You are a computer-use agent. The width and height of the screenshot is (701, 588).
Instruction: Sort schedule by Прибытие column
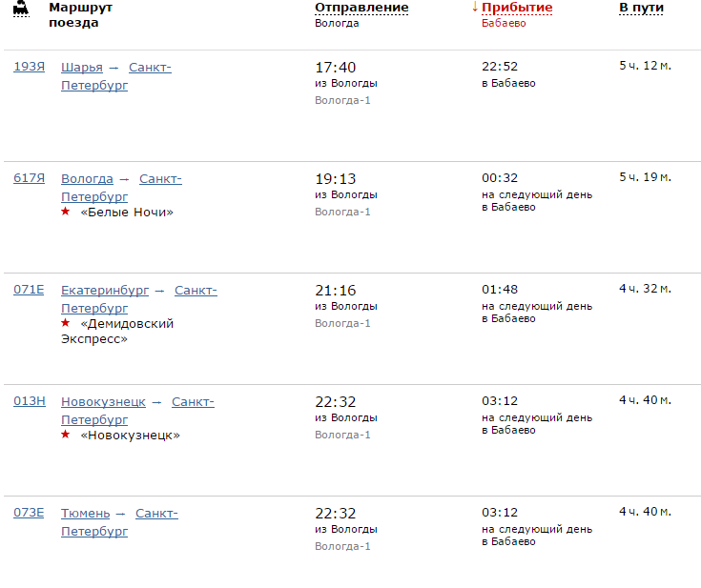517,8
